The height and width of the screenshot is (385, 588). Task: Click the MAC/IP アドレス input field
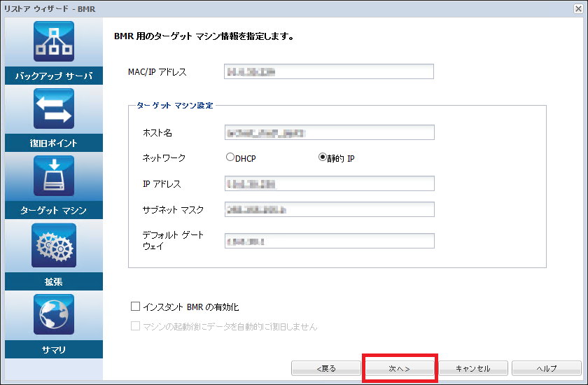click(x=329, y=71)
